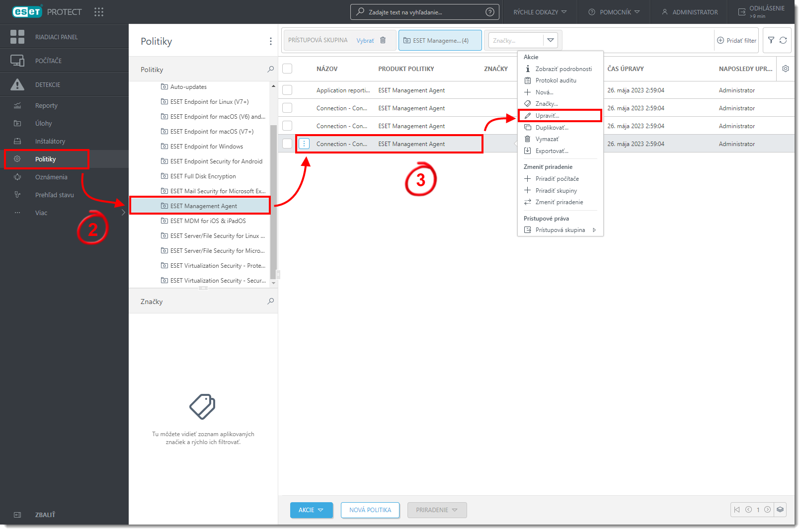Select ESET Endpoint for Windows tree item
Viewport: 802px width, 532px height.
(x=206, y=147)
